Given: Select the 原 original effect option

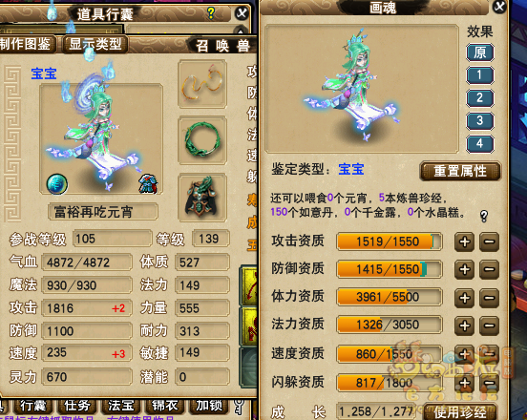Looking at the screenshot, I should coord(479,52).
